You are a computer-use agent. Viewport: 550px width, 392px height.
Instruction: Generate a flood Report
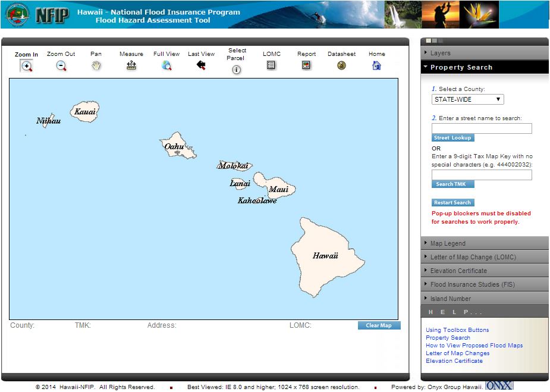click(x=306, y=65)
